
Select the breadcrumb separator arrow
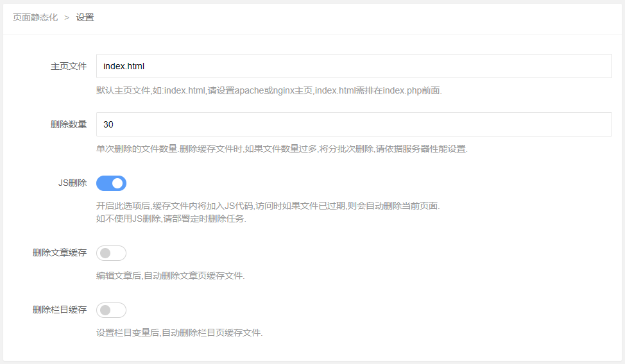pos(67,17)
